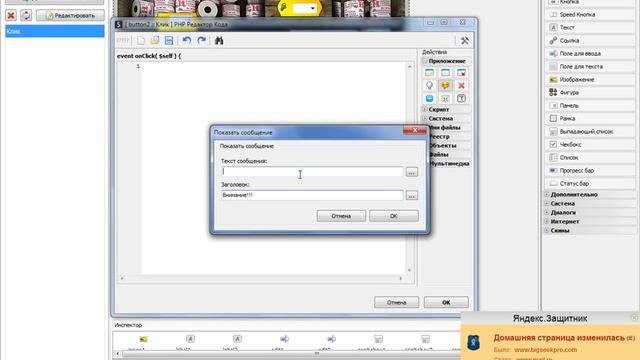Open search with the binoculars icon
Screen dimensions: 640x360
coord(219,40)
